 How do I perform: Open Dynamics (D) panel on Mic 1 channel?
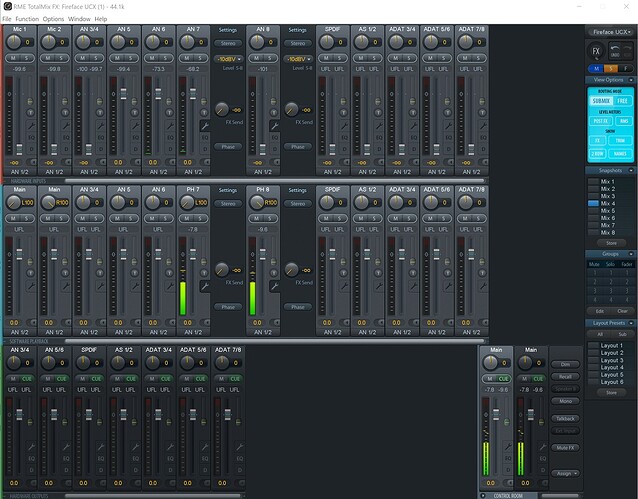[x=31, y=149]
